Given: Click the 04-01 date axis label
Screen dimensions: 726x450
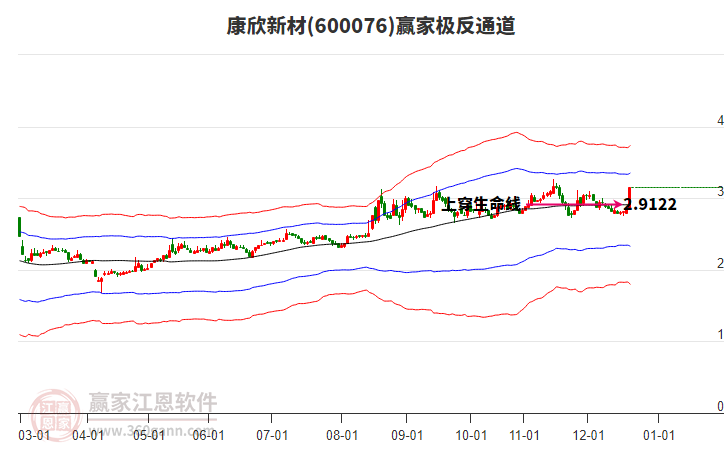Looking at the screenshot, I should point(88,436).
